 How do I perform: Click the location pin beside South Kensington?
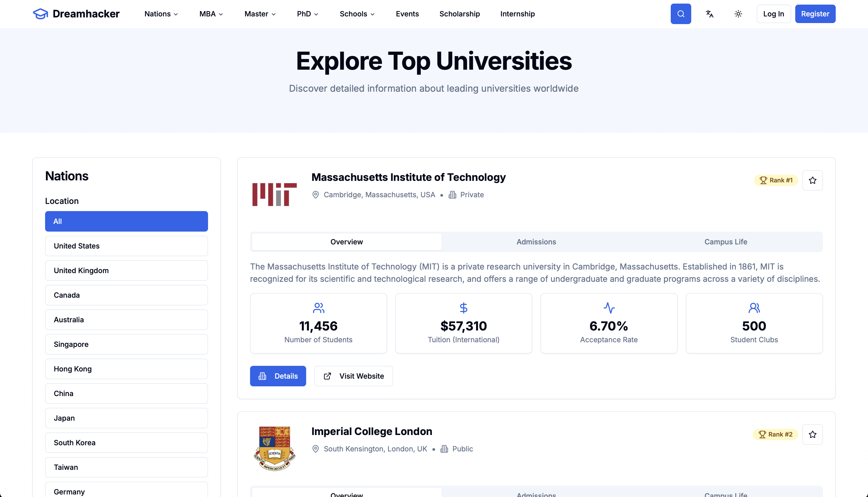pyautogui.click(x=315, y=449)
